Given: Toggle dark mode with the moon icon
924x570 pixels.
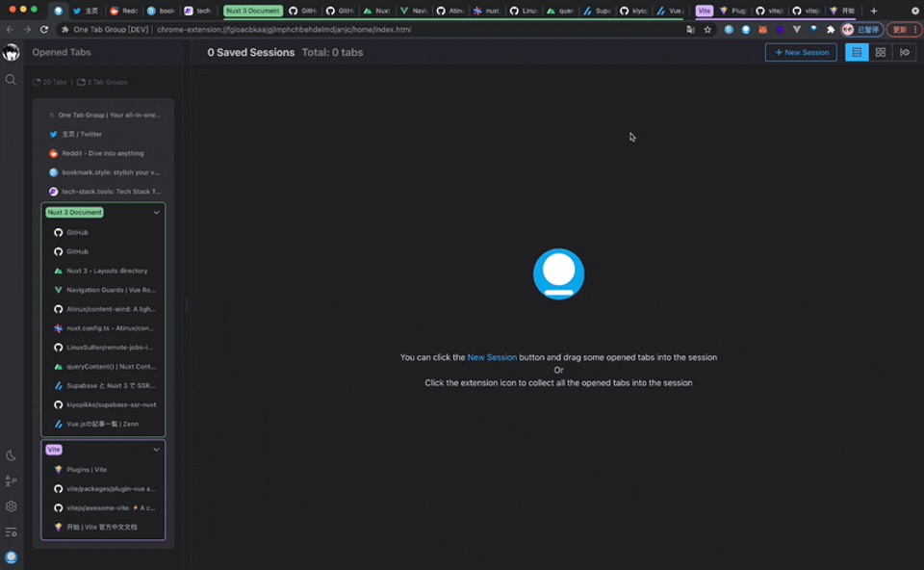Looking at the screenshot, I should tap(11, 455).
